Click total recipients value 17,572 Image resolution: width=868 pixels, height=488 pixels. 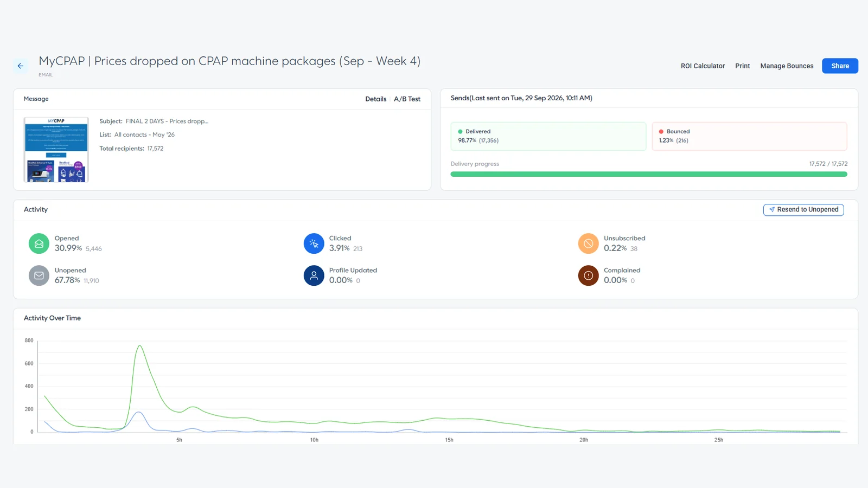(x=155, y=149)
